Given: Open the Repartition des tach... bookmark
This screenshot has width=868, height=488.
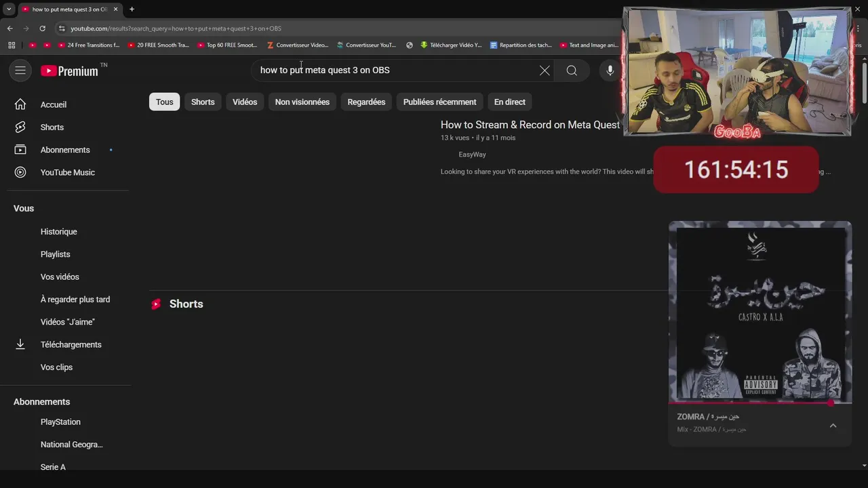Looking at the screenshot, I should pos(521,45).
